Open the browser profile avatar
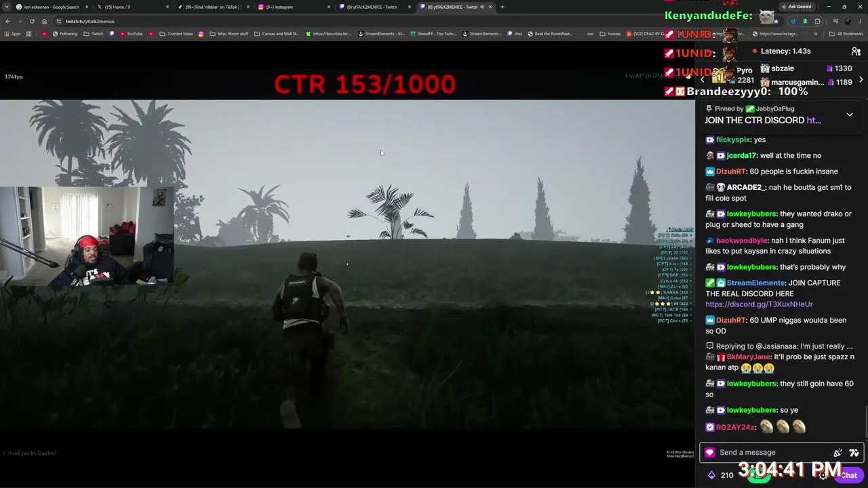 (x=848, y=21)
